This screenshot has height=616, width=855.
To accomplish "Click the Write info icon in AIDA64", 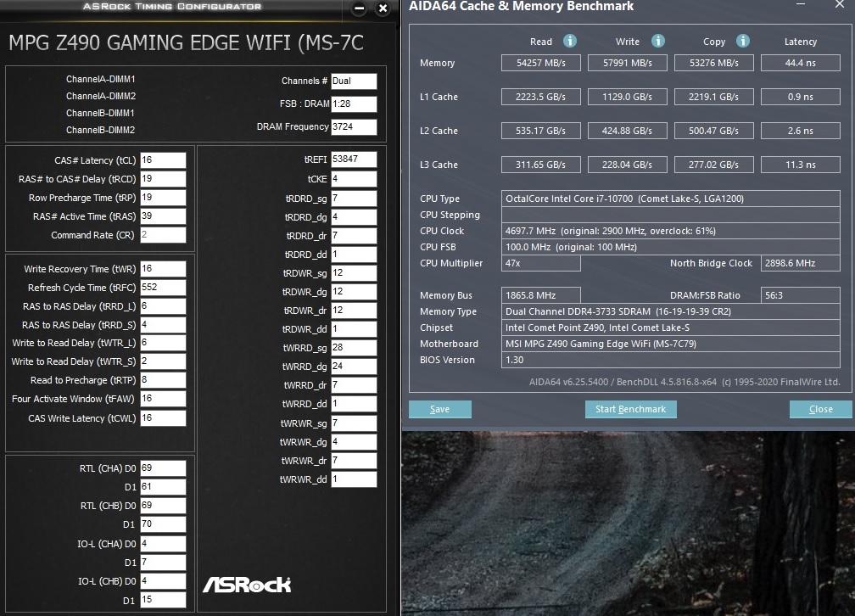I will [658, 41].
